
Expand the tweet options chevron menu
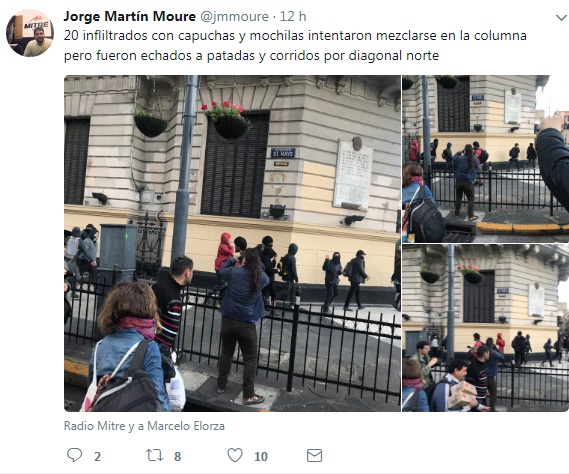pos(561,17)
